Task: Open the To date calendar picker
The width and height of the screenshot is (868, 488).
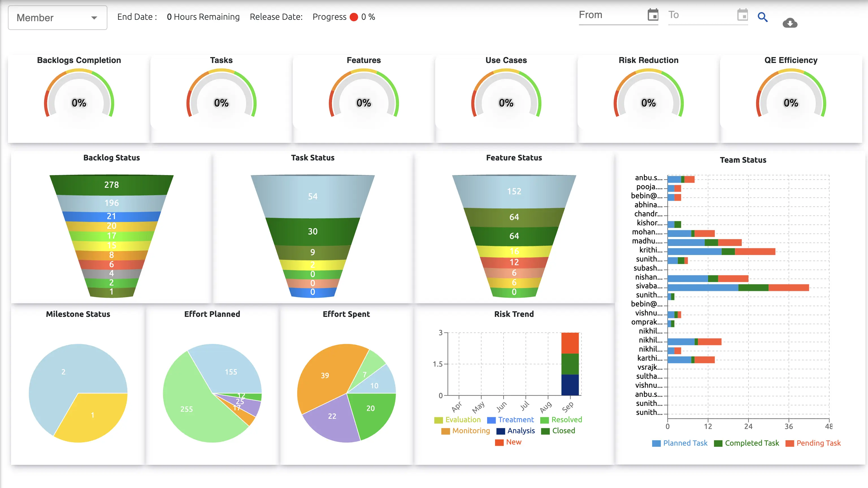Action: [x=742, y=15]
